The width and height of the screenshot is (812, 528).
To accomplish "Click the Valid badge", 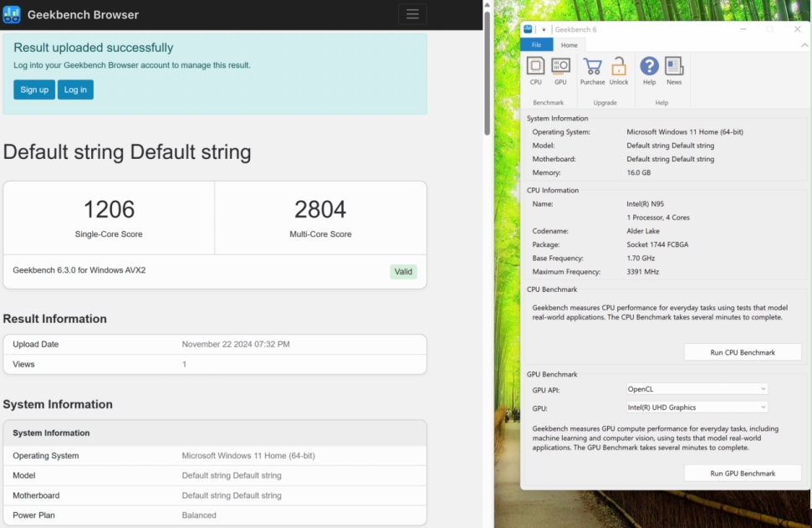I will pyautogui.click(x=403, y=271).
